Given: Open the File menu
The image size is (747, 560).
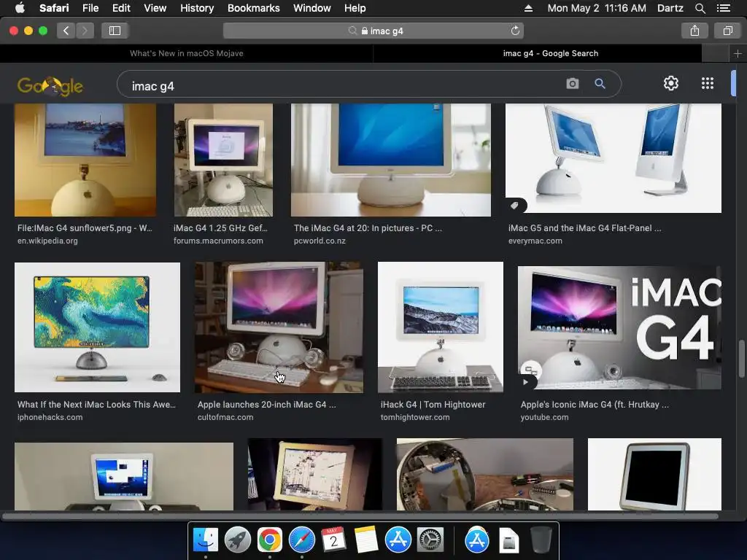Looking at the screenshot, I should [90, 8].
